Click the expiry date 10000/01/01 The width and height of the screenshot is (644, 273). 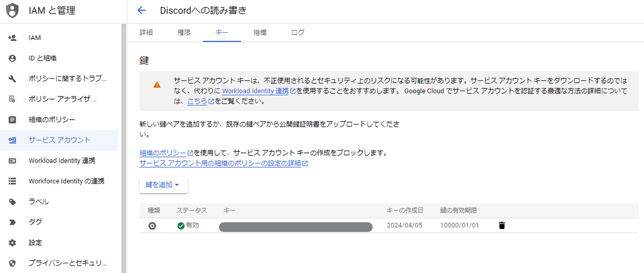459,225
